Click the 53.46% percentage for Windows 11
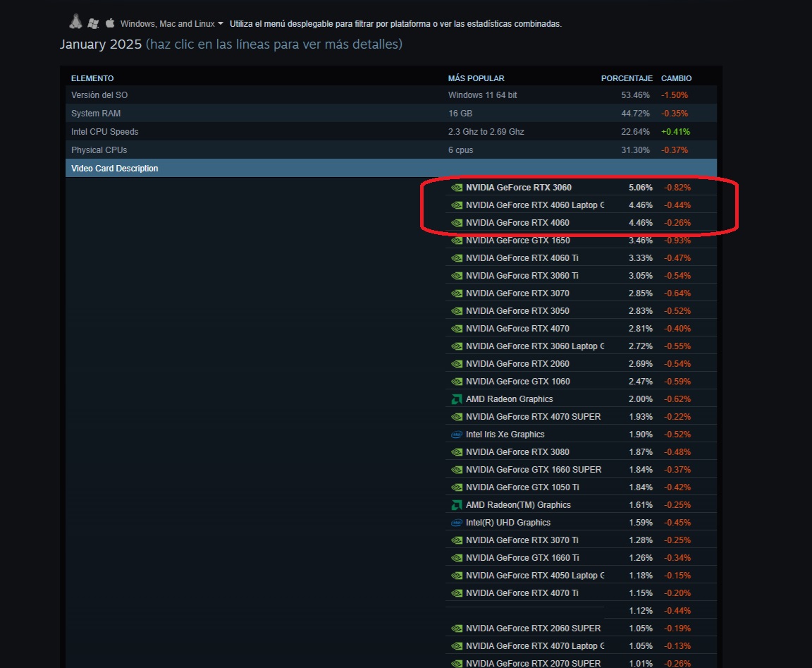The height and width of the screenshot is (668, 812). pyautogui.click(x=636, y=95)
